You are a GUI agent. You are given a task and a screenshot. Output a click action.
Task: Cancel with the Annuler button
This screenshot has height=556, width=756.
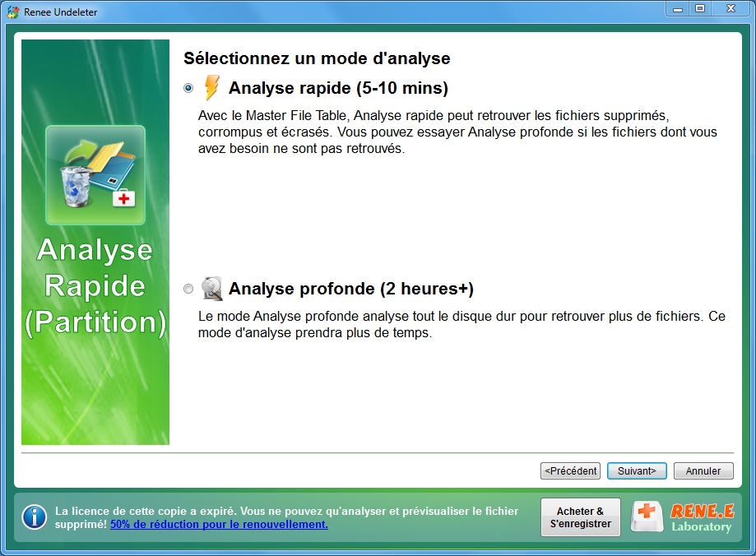(x=703, y=470)
